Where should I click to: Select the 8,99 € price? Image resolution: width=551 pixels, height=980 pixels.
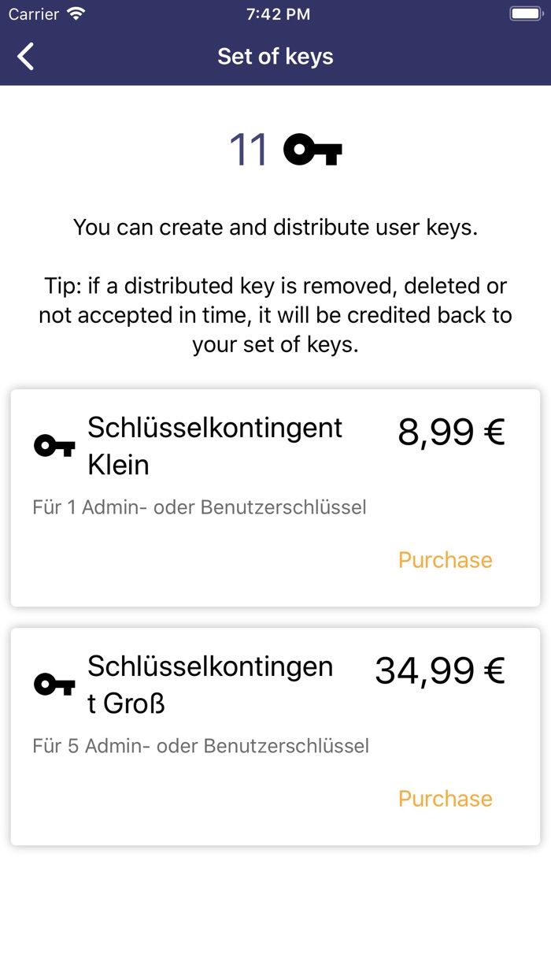(x=451, y=432)
